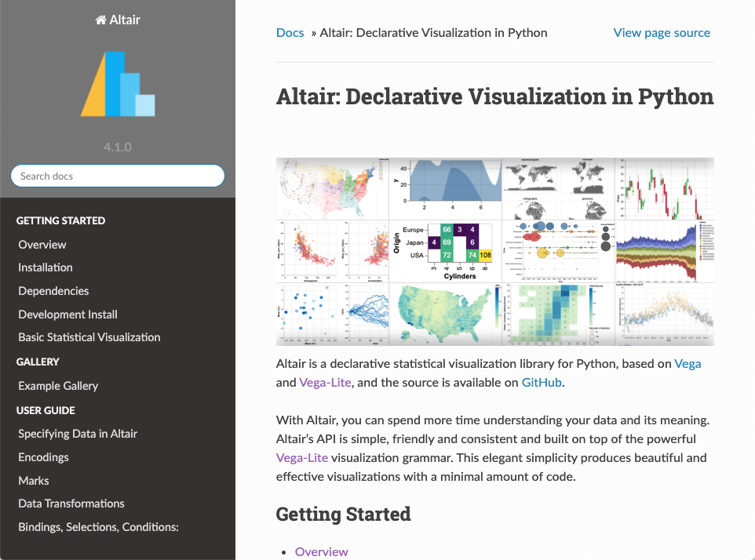The image size is (755, 560).
Task: Click the bubble dot-plot thumbnail
Action: pyautogui.click(x=559, y=251)
